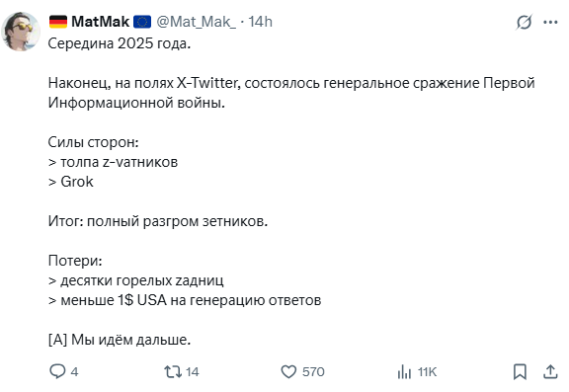Open post by clicking "Итог: полный разгром зетников."
Screen dimensions: 569x392
158,221
